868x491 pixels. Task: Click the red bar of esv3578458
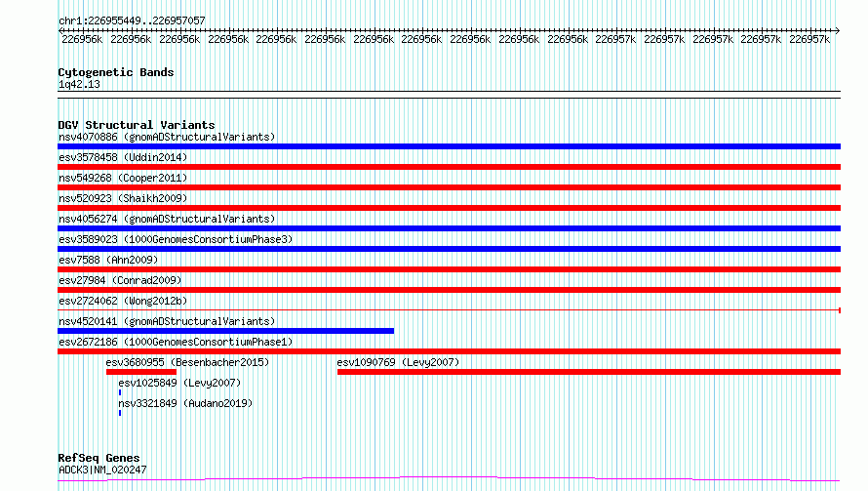pyautogui.click(x=449, y=167)
